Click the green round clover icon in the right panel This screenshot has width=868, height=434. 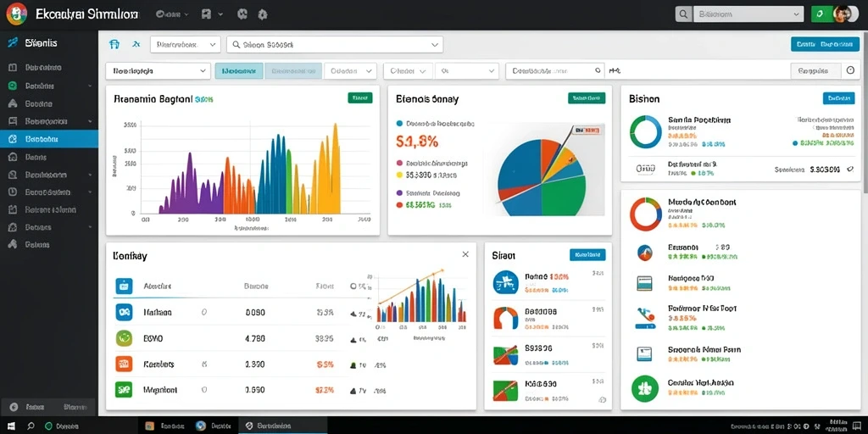pos(645,388)
